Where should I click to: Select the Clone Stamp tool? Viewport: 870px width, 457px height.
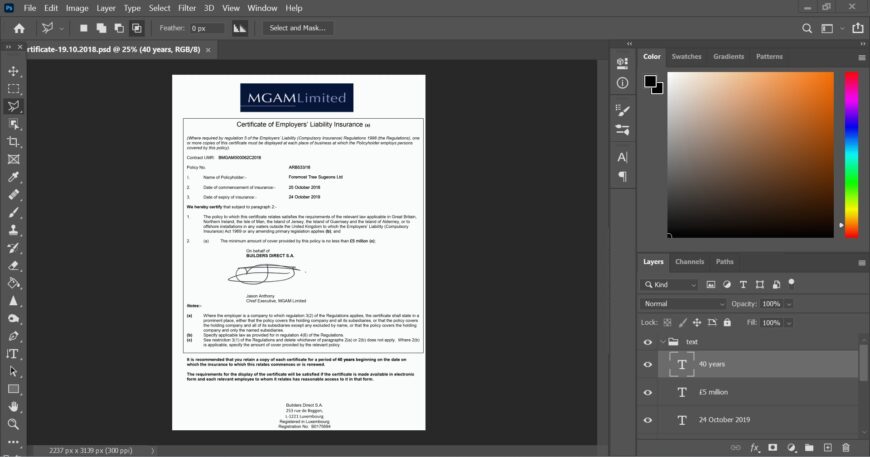click(13, 230)
